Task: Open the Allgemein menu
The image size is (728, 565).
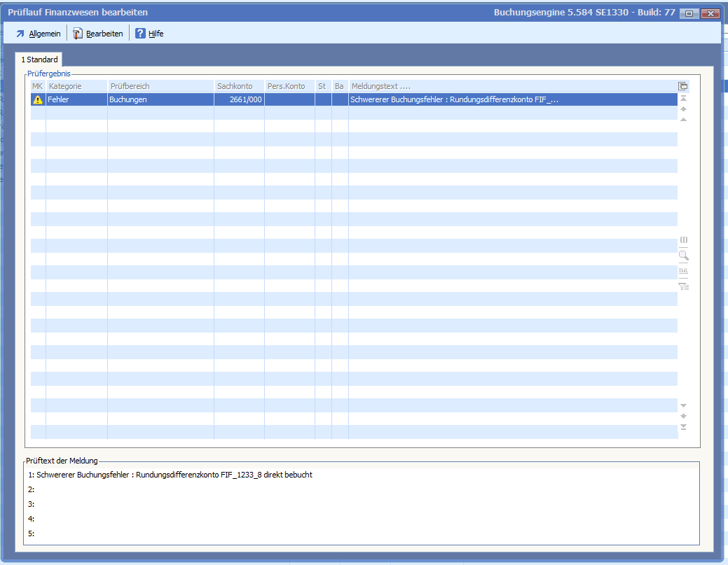Action: [39, 34]
